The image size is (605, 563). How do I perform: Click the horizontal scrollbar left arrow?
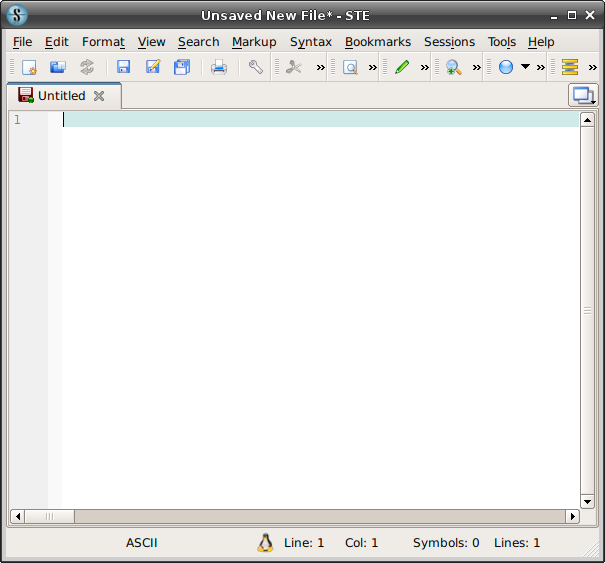(18, 516)
